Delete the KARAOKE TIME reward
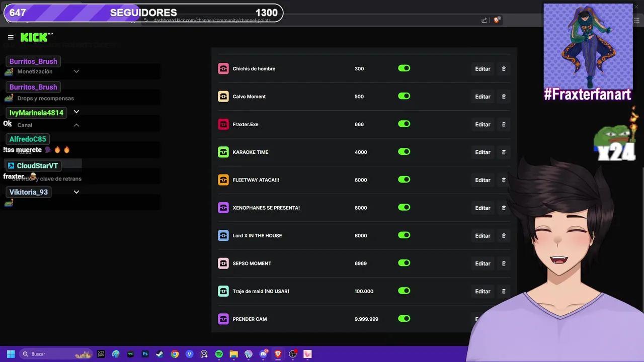The width and height of the screenshot is (644, 362). pos(504,152)
